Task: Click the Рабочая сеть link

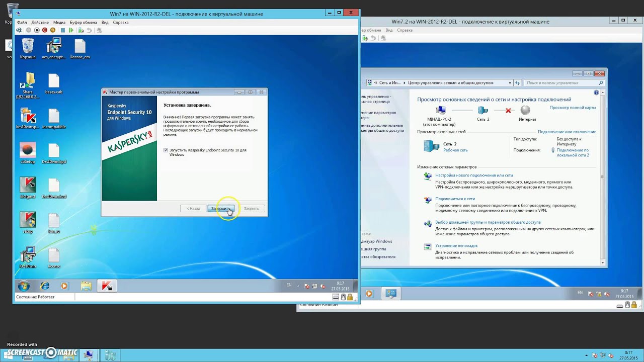Action: (455, 150)
